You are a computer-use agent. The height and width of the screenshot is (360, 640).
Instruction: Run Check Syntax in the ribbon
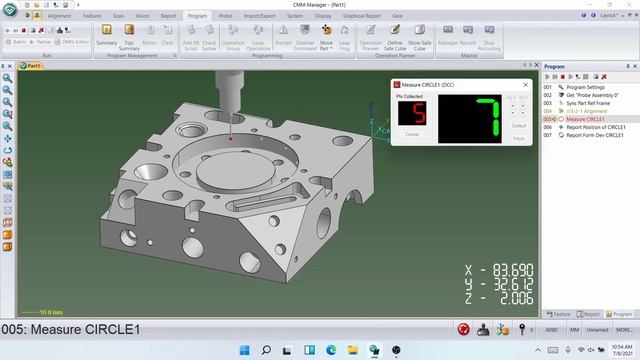pyautogui.click(x=209, y=37)
